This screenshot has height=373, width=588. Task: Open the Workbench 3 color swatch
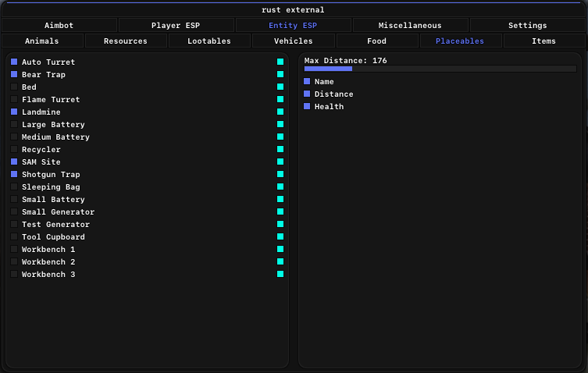pyautogui.click(x=280, y=275)
